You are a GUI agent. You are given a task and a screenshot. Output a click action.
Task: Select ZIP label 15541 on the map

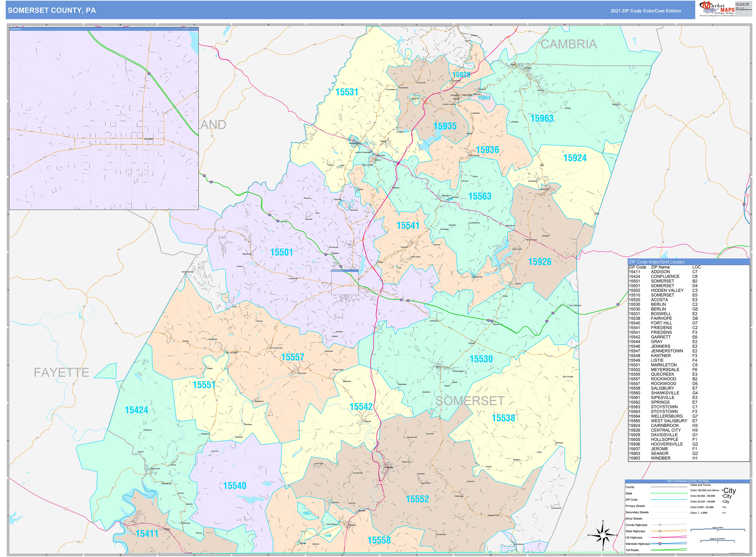point(408,225)
